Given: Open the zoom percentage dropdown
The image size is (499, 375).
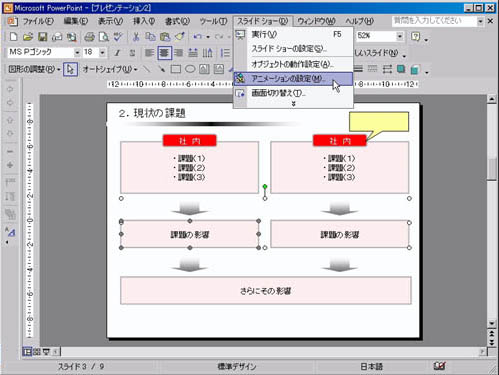Looking at the screenshot, I should [x=400, y=36].
